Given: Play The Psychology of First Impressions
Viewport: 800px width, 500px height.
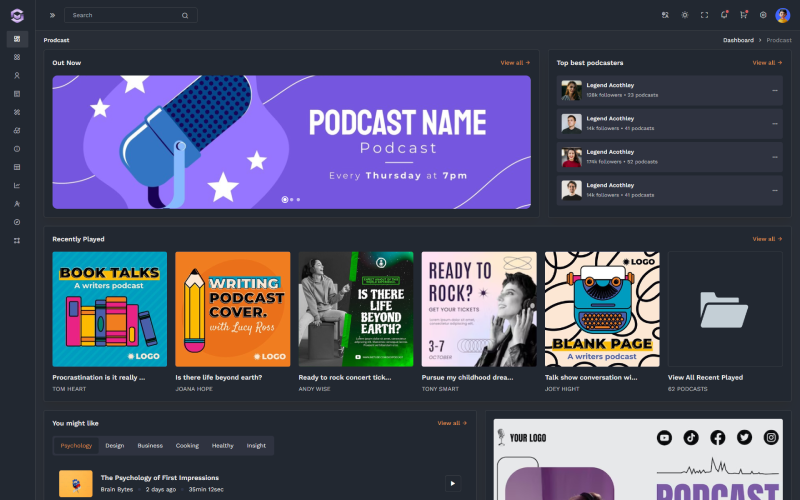Looking at the screenshot, I should pos(453,483).
